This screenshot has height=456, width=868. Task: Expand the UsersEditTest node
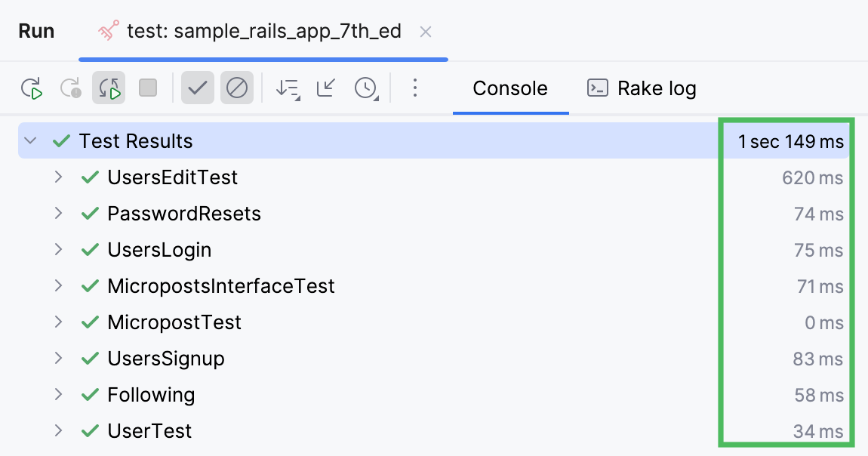(59, 177)
